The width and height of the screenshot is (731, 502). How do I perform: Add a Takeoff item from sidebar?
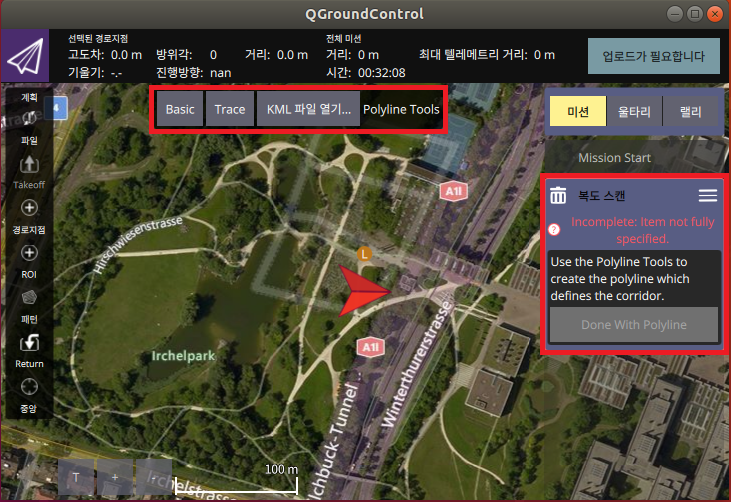point(29,172)
